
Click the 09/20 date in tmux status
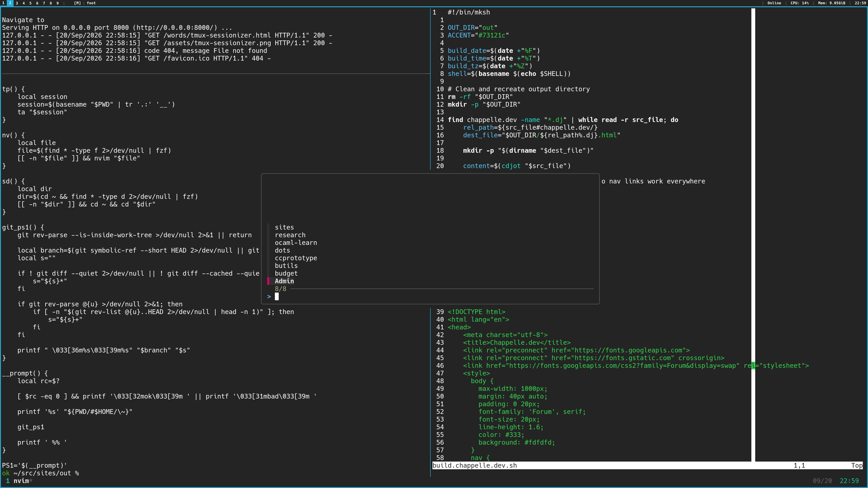pyautogui.click(x=822, y=481)
